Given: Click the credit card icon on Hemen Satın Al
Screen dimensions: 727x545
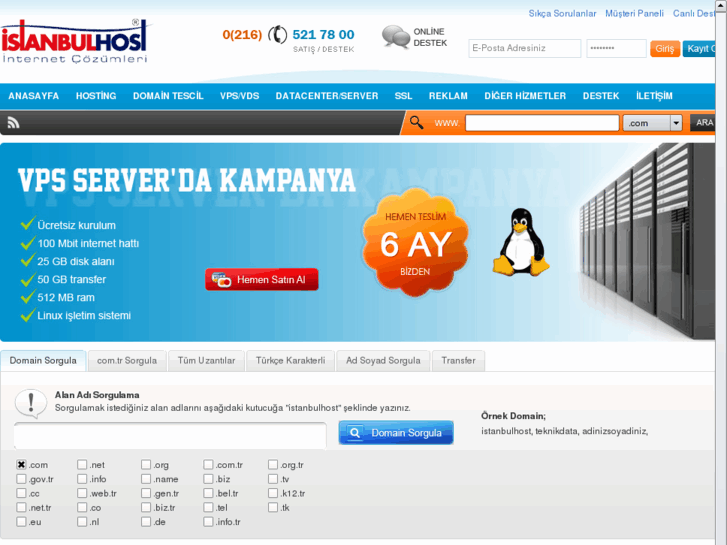Looking at the screenshot, I should [x=221, y=280].
